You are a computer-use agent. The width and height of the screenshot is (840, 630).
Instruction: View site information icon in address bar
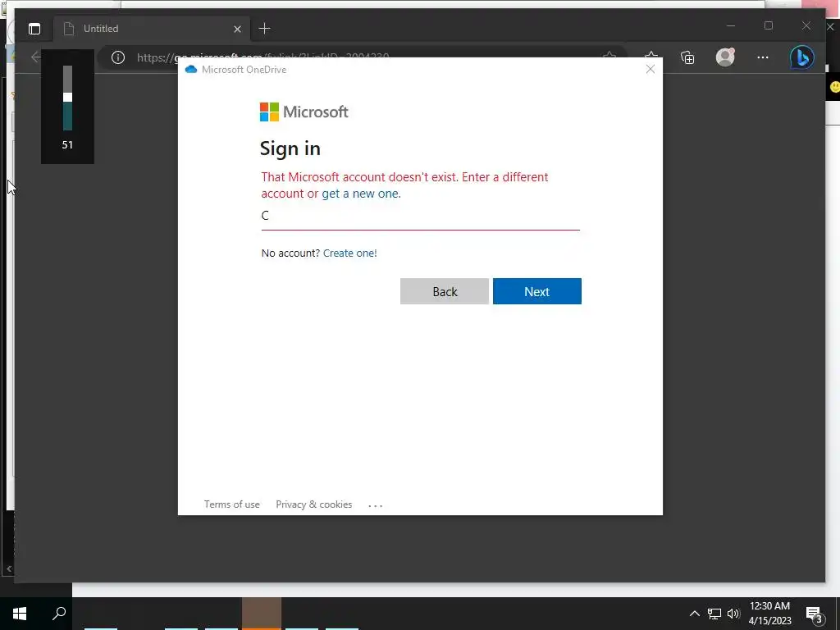point(118,57)
